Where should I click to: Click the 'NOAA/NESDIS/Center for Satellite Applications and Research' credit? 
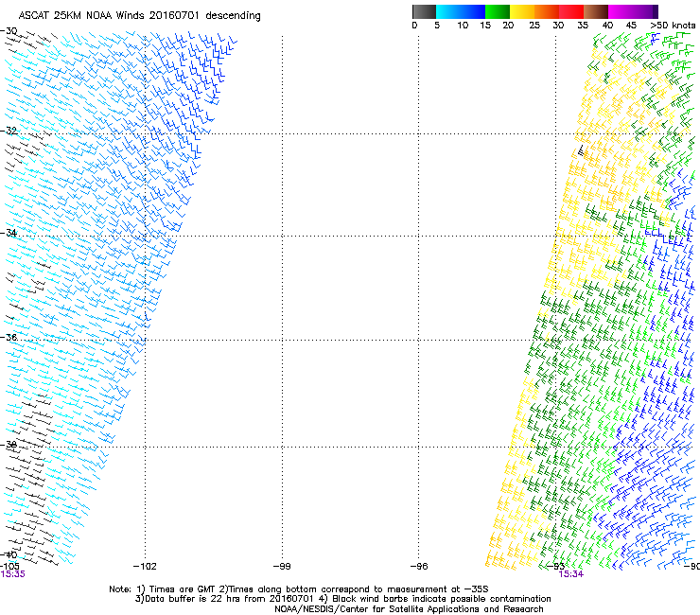[x=409, y=609]
